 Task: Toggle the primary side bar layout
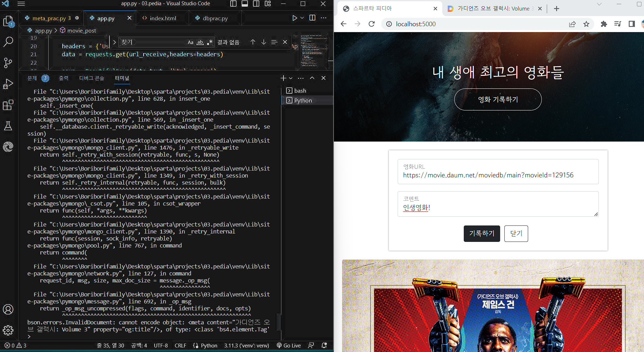point(233,4)
